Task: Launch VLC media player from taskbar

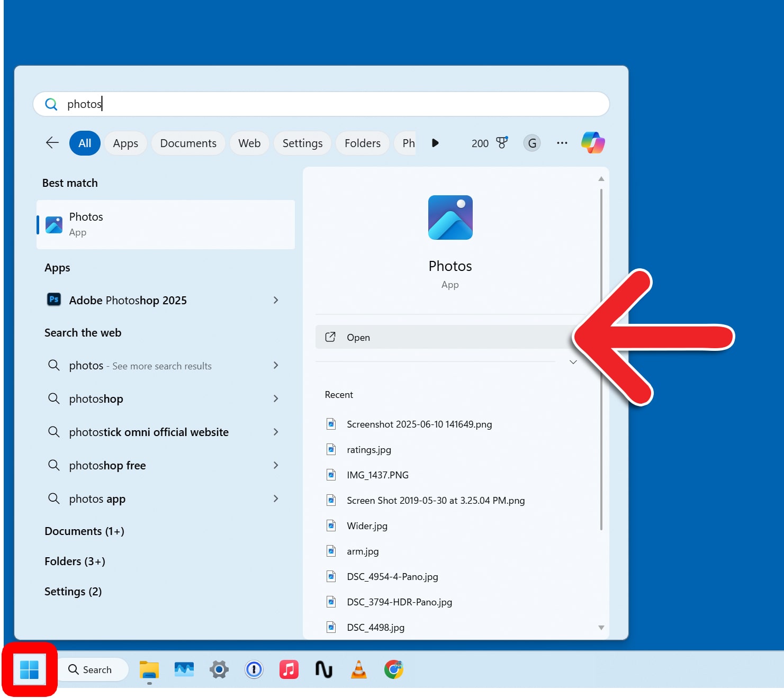Action: 359,669
